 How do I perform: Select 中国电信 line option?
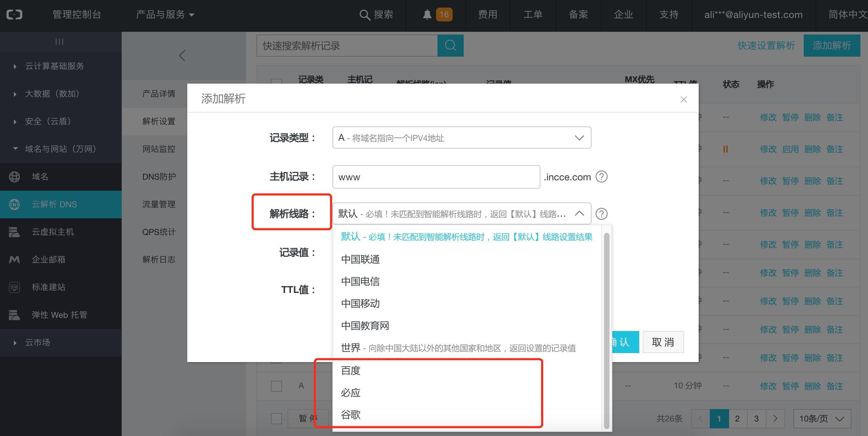click(466, 282)
